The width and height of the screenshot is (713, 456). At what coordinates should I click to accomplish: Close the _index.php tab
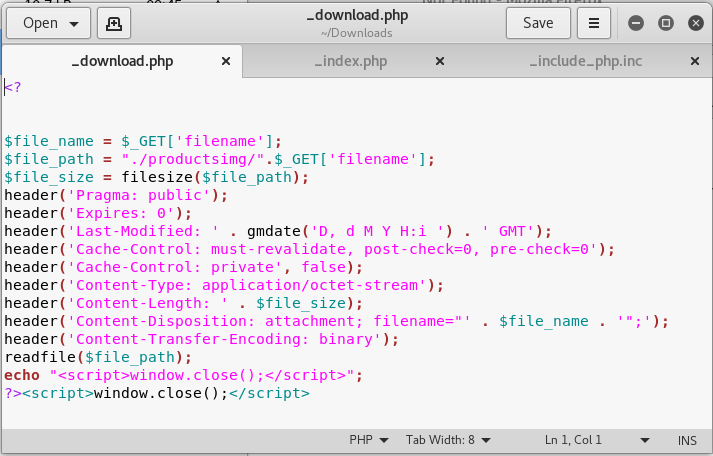pos(440,61)
